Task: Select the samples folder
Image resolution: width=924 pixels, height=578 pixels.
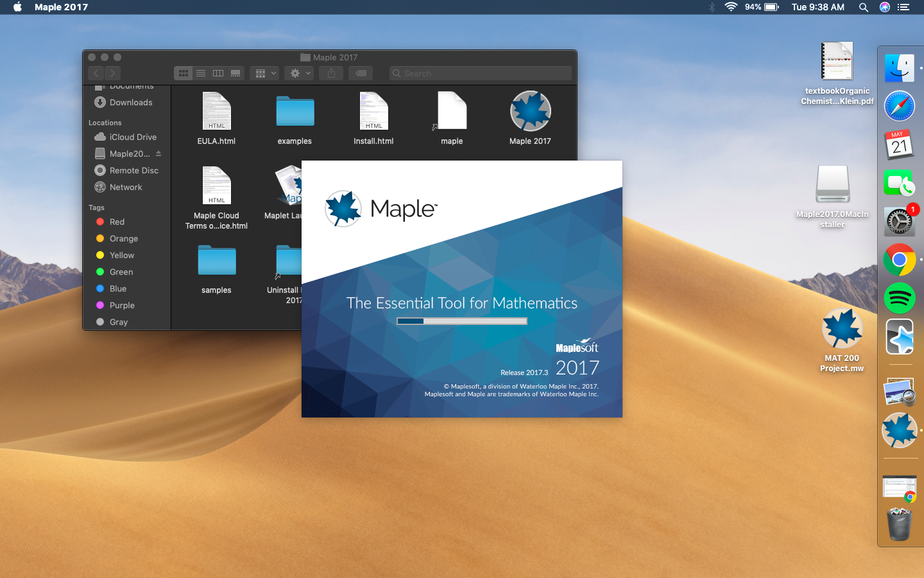Action: click(216, 261)
